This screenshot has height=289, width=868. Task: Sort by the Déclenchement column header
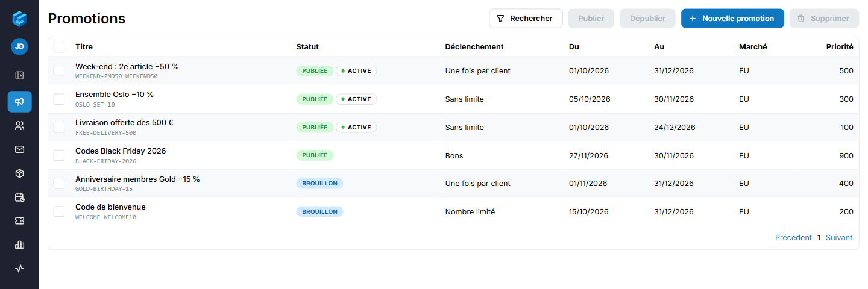(474, 47)
